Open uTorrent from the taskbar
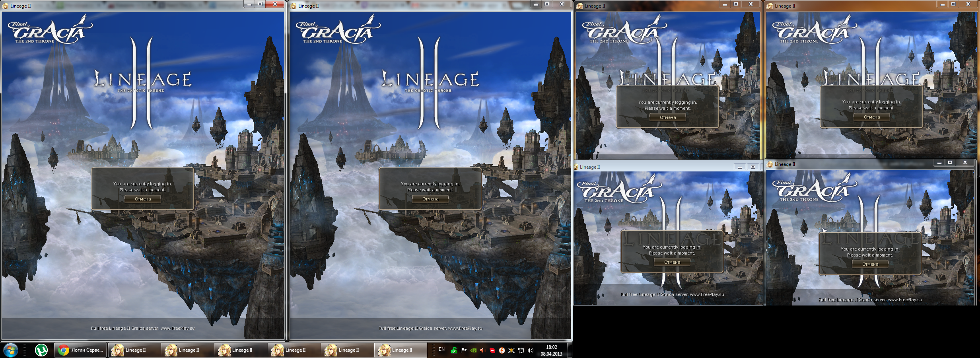 (41, 350)
